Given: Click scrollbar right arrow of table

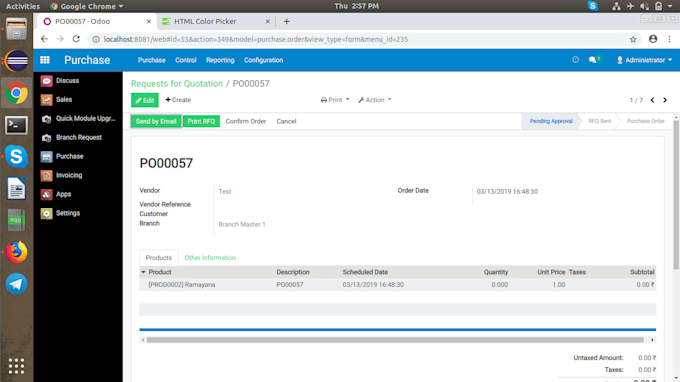Looking at the screenshot, I should coord(652,340).
